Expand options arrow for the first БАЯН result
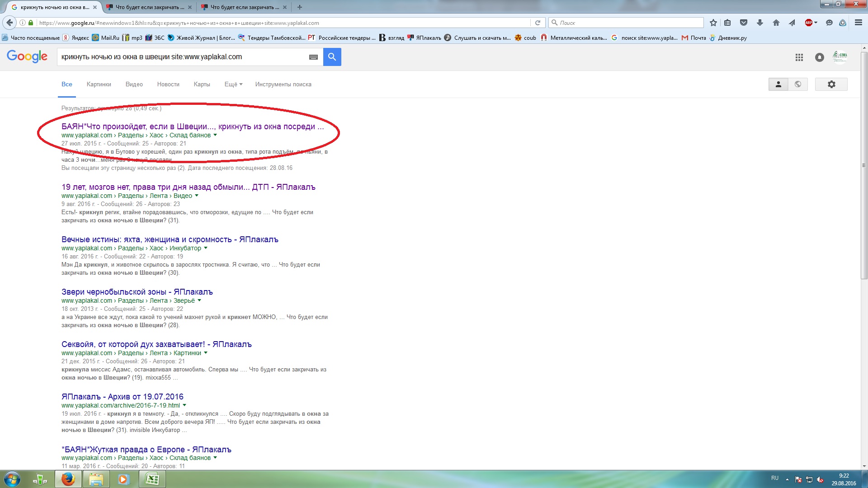The image size is (868, 488). pyautogui.click(x=215, y=135)
